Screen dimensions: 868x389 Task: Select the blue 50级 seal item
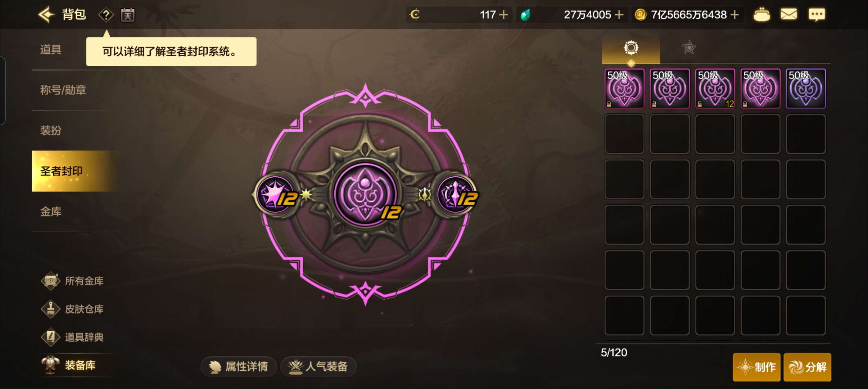806,89
